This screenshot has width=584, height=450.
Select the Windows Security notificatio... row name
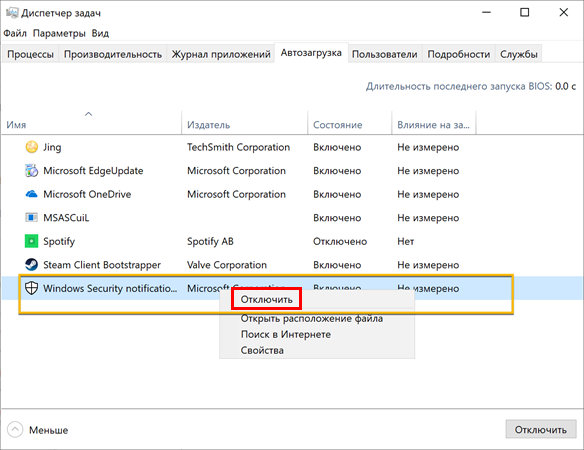pos(110,288)
